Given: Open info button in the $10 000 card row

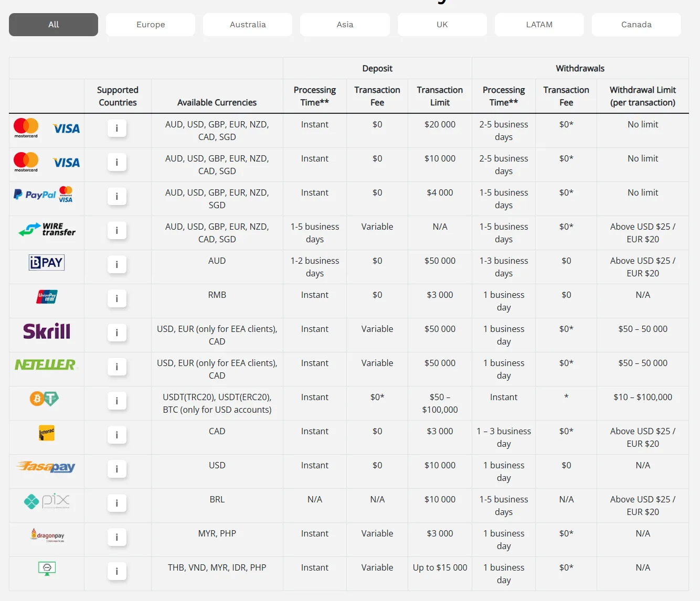Looking at the screenshot, I should coord(117,163).
